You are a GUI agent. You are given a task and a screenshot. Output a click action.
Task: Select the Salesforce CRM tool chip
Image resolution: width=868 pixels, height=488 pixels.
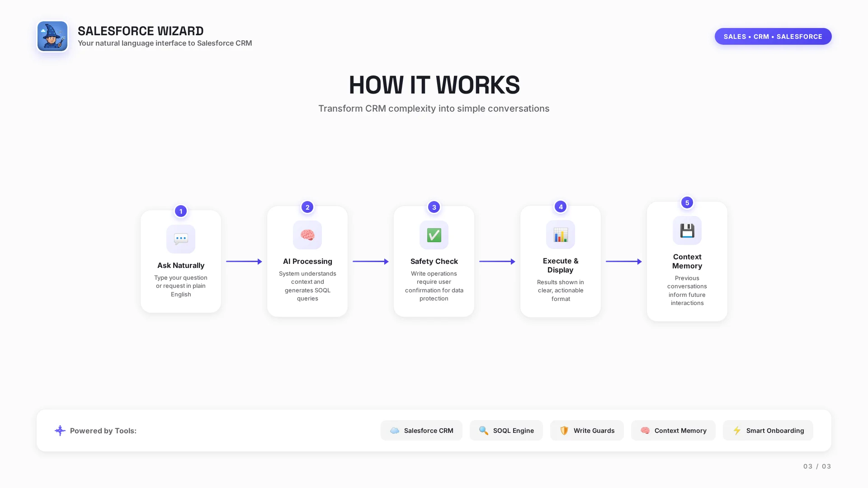(421, 431)
